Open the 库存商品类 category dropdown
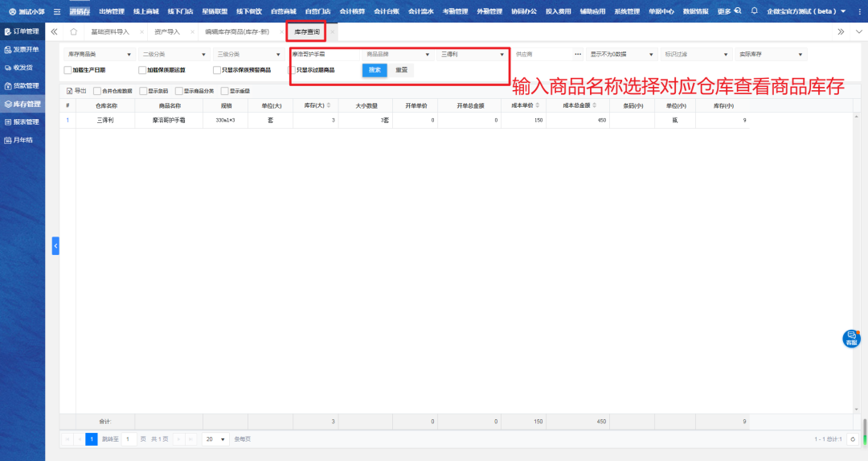868x461 pixels. point(99,54)
